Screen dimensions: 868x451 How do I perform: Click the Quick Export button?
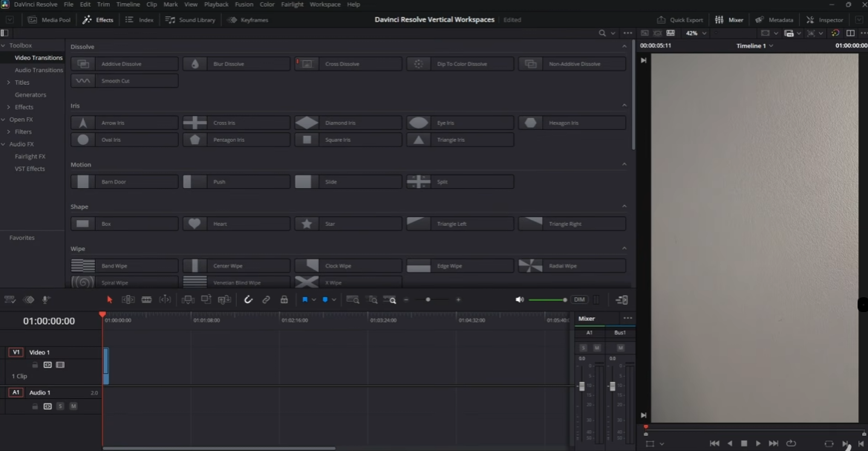pyautogui.click(x=680, y=20)
